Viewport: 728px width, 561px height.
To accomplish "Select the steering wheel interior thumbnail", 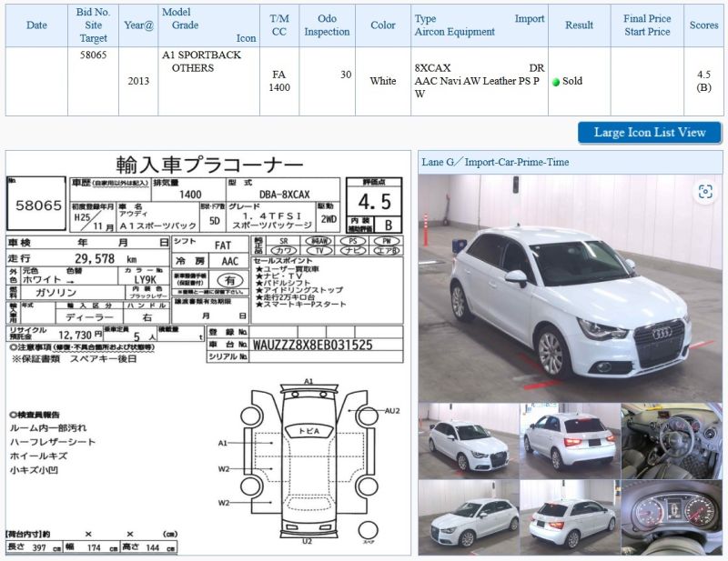I will coord(672,441).
